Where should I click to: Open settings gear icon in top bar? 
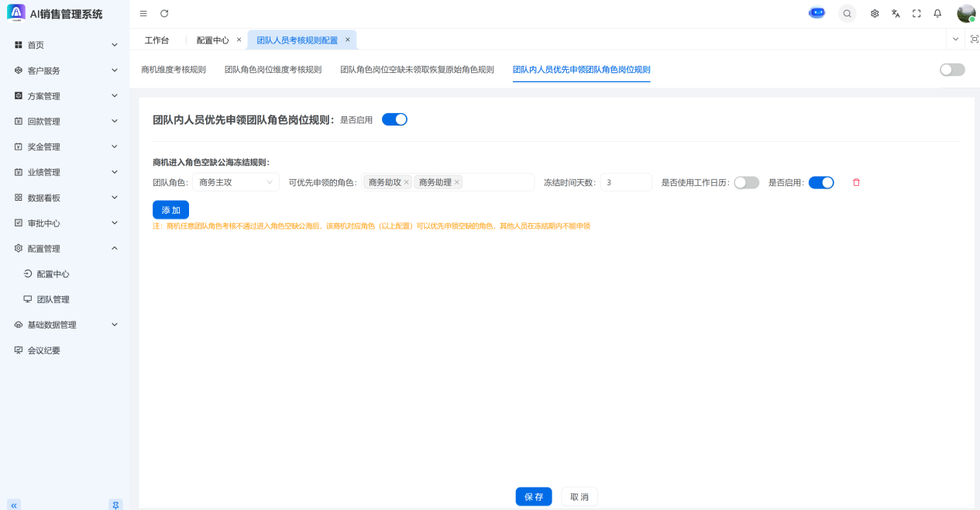pos(875,14)
